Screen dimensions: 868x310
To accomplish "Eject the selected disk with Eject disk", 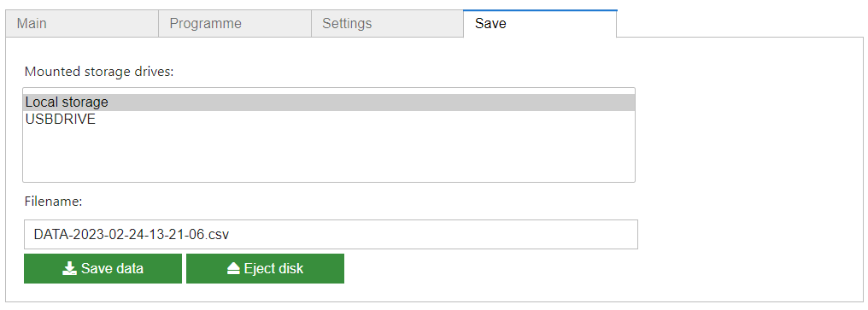I will pyautogui.click(x=265, y=268).
